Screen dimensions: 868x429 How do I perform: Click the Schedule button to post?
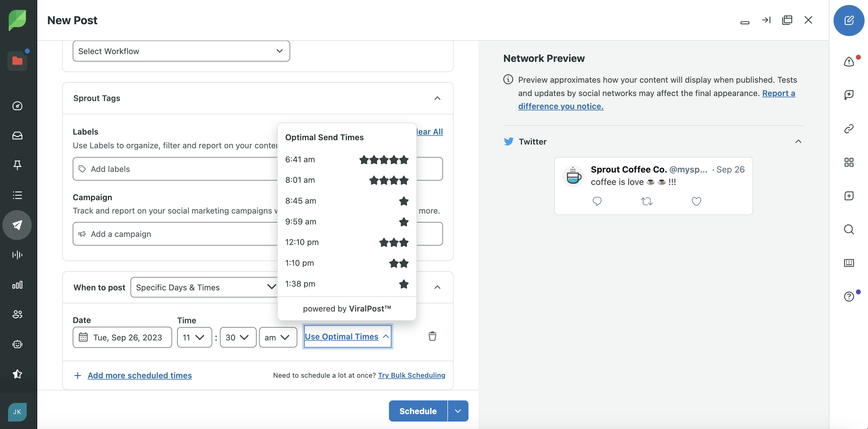pyautogui.click(x=418, y=411)
